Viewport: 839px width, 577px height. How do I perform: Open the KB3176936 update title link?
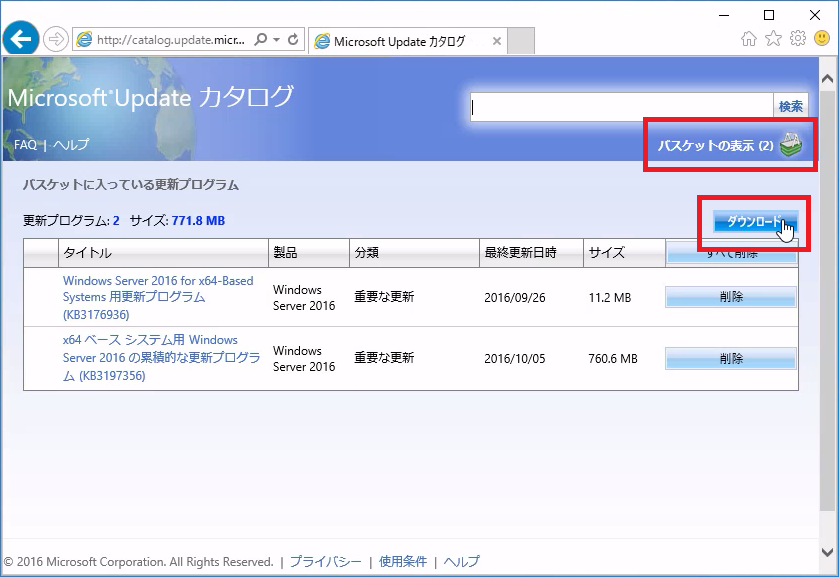[158, 298]
